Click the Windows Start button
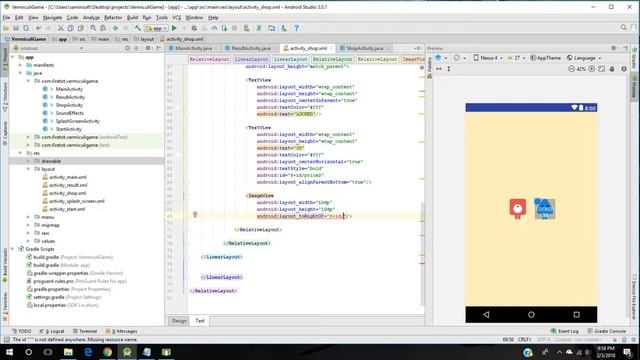 tap(9, 352)
